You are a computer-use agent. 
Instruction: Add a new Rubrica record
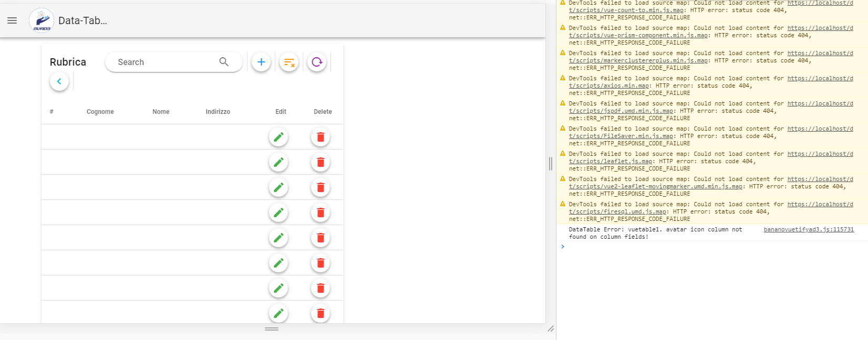[x=261, y=62]
